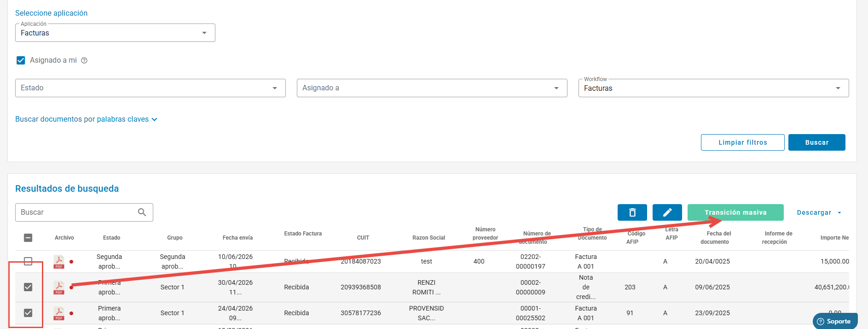The width and height of the screenshot is (868, 329).
Task: Open the Asignado a dropdown
Action: coord(432,88)
